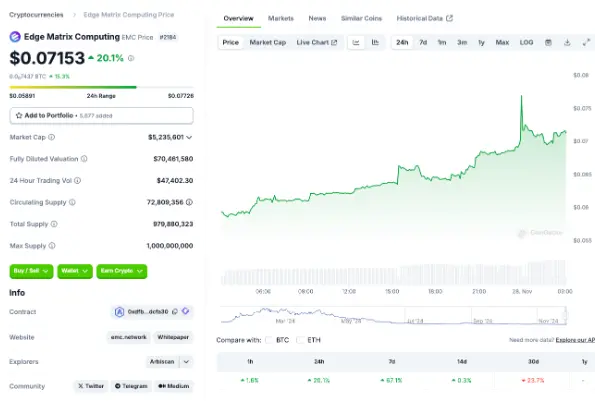The width and height of the screenshot is (595, 401).
Task: Switch to the News tab
Action: click(x=317, y=18)
